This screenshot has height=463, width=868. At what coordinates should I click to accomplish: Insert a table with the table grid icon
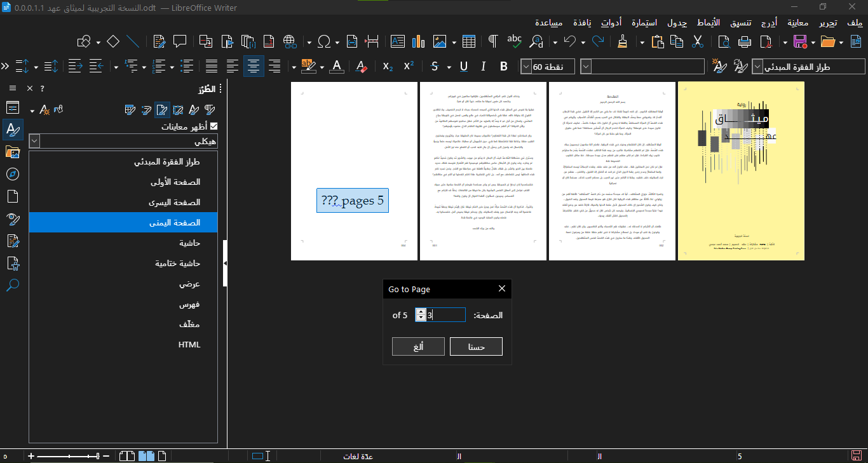click(469, 42)
